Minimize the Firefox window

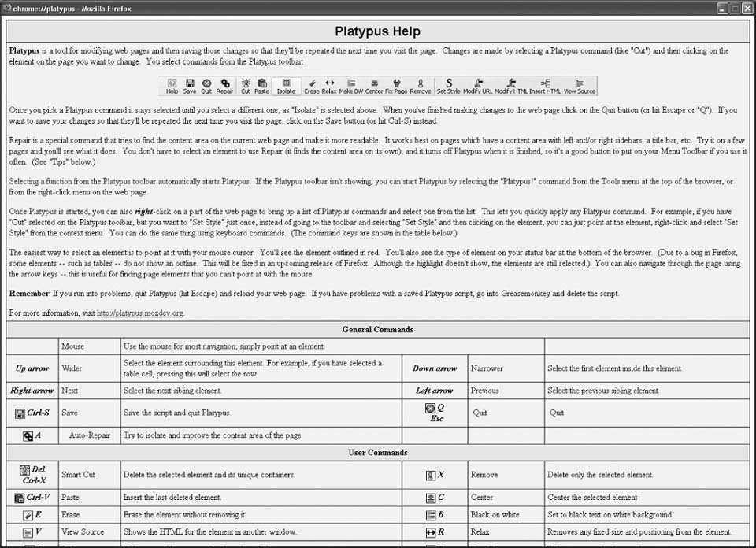pos(722,8)
